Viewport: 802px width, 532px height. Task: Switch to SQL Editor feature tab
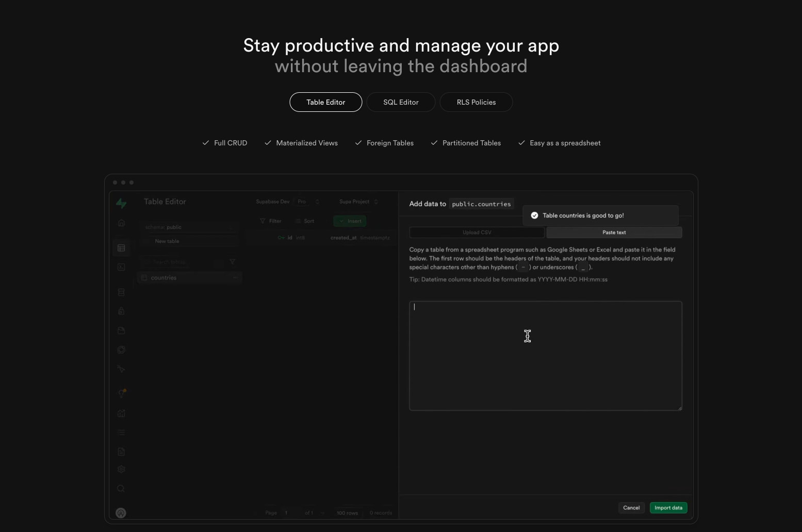(x=401, y=102)
